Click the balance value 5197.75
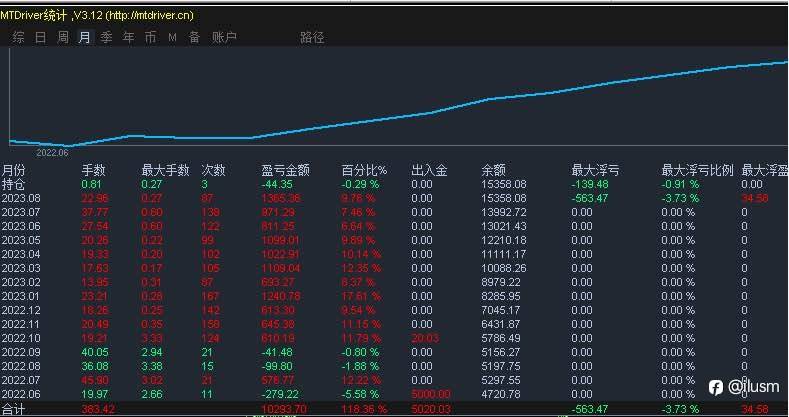 point(501,366)
